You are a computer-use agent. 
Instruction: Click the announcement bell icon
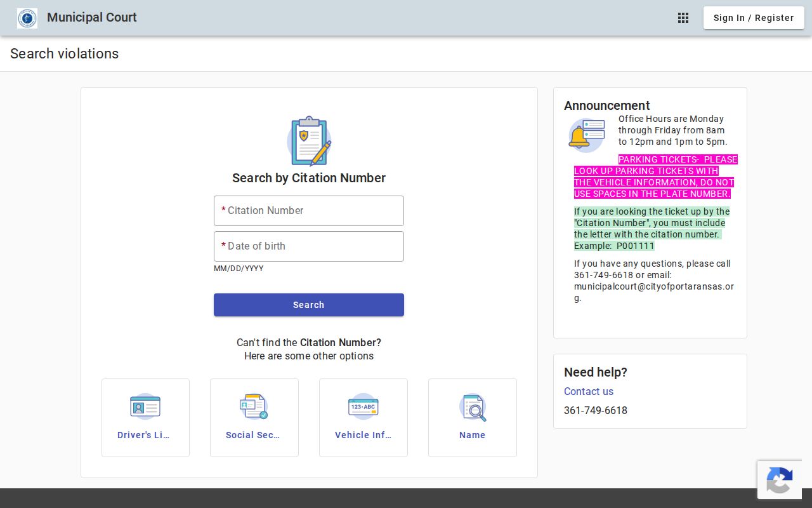click(586, 135)
